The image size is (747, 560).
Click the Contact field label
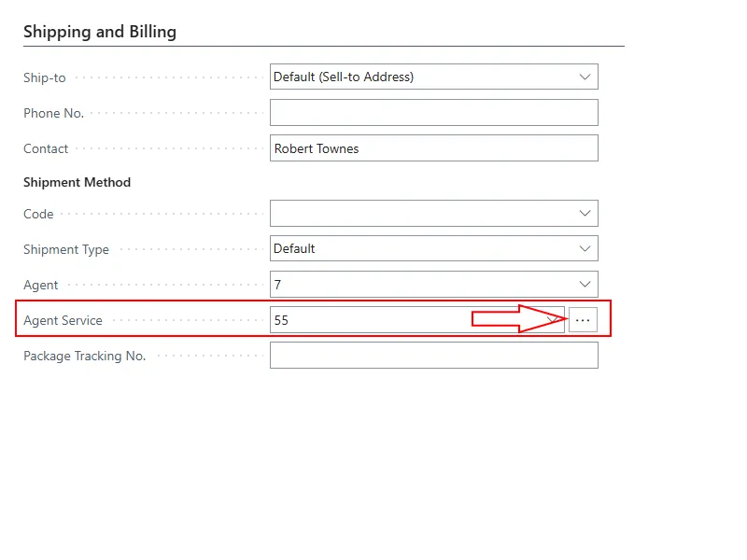[46, 148]
